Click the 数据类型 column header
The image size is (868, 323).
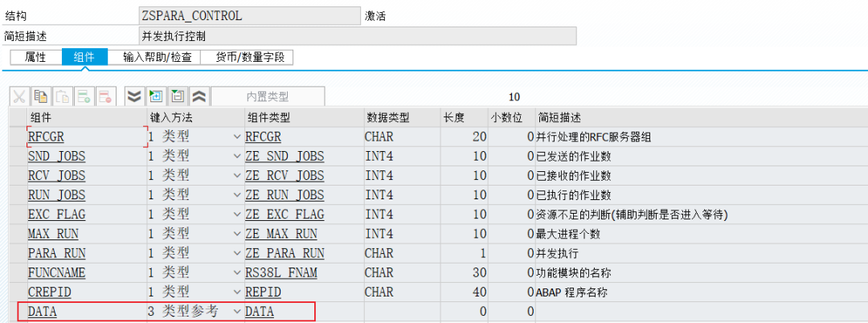tap(402, 117)
